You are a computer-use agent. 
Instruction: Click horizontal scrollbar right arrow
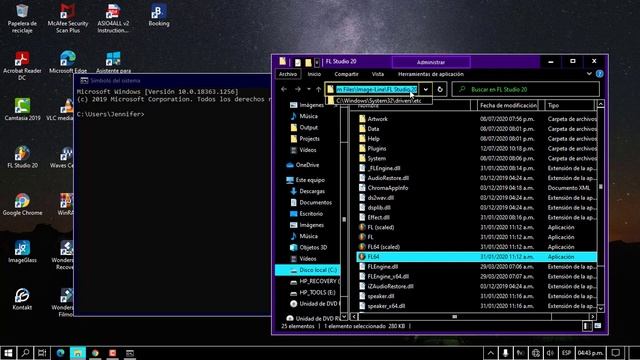593,316
